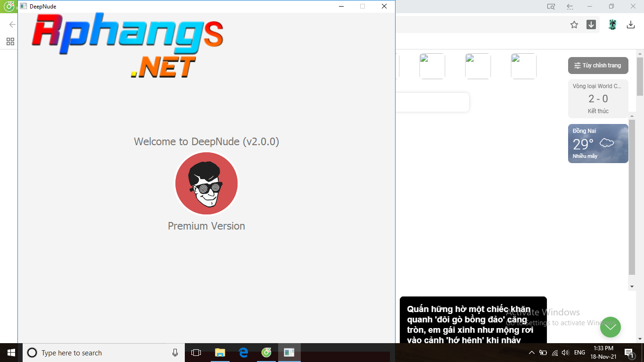Open the browser profile avatar icon

pyautogui.click(x=612, y=25)
